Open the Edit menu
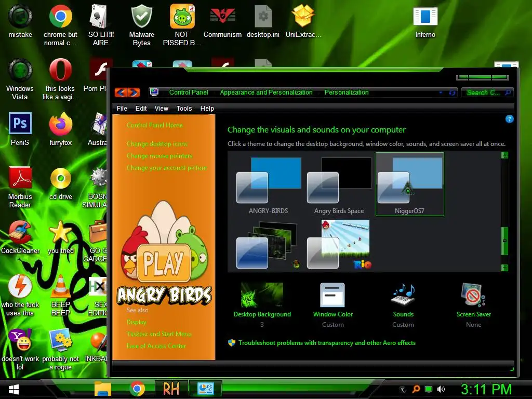This screenshot has height=399, width=532. [x=141, y=108]
